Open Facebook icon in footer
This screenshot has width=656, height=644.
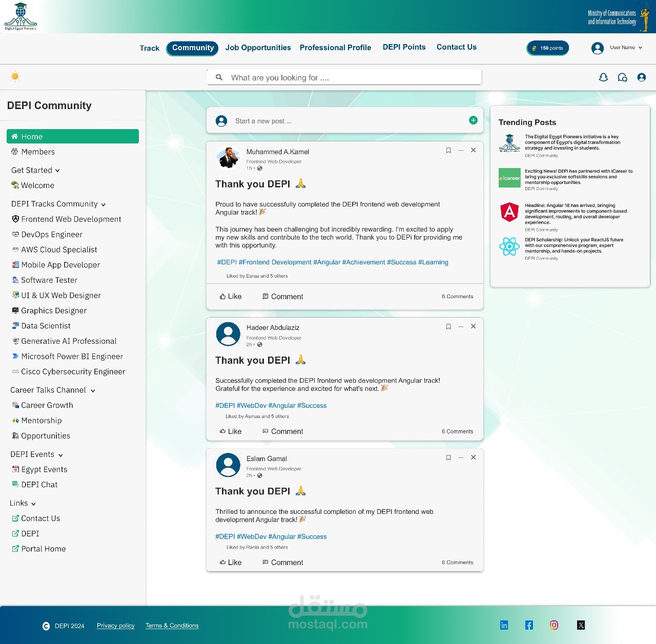[529, 625]
